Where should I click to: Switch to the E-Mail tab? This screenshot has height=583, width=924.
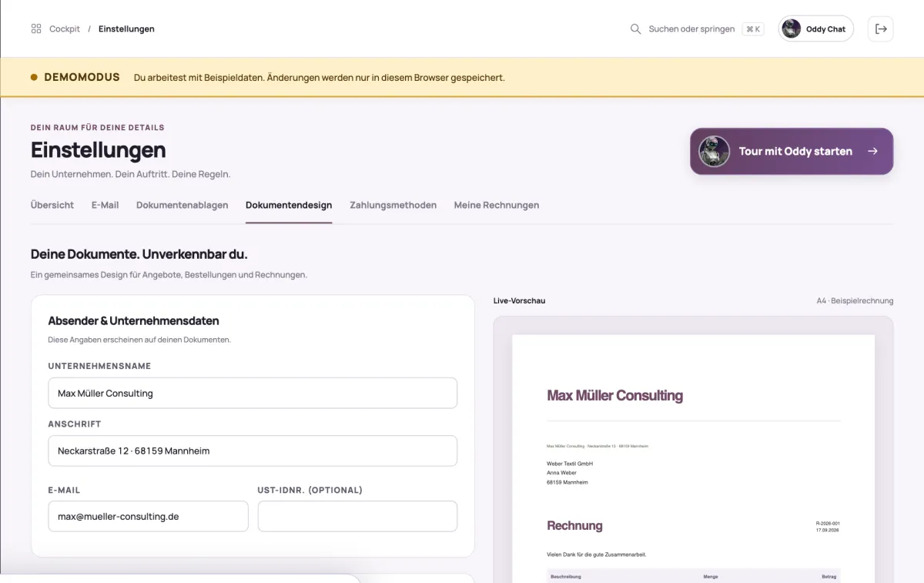pyautogui.click(x=105, y=205)
